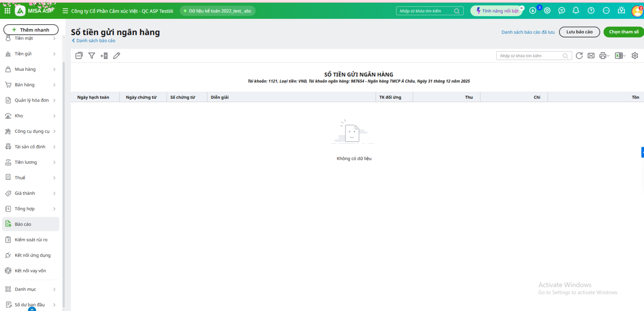Refresh the report data
644x311 pixels.
click(x=579, y=56)
